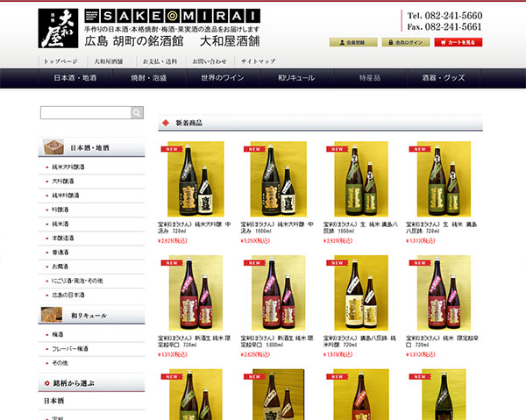The height and width of the screenshot is (420, 526).
Task: Select 特産品 in the dark menu bar
Action: coord(370,78)
